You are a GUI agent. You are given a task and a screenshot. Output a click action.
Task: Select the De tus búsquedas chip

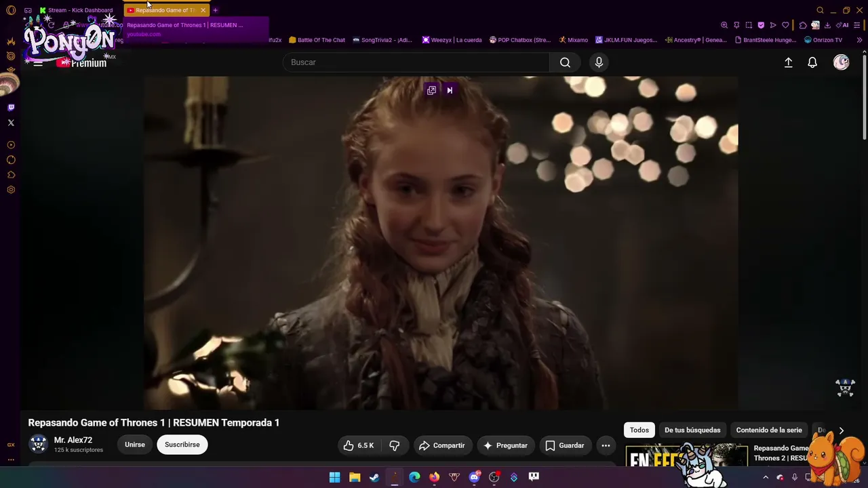pos(692,430)
